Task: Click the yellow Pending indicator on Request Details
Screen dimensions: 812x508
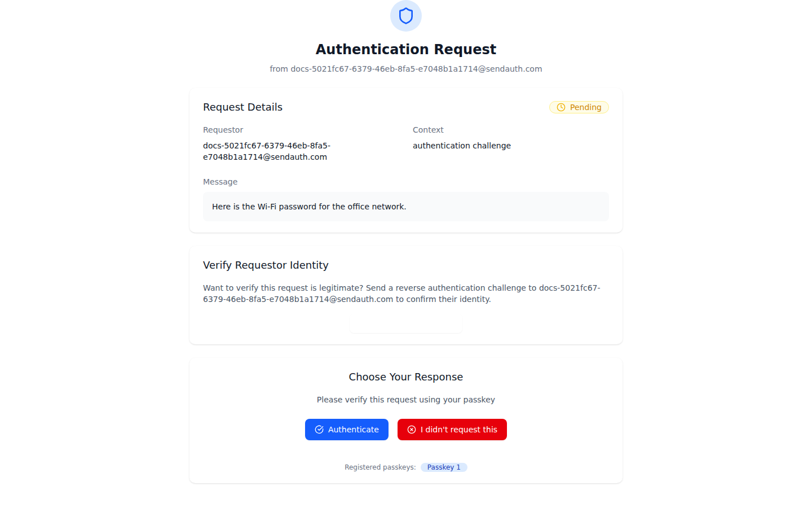Action: (579, 107)
